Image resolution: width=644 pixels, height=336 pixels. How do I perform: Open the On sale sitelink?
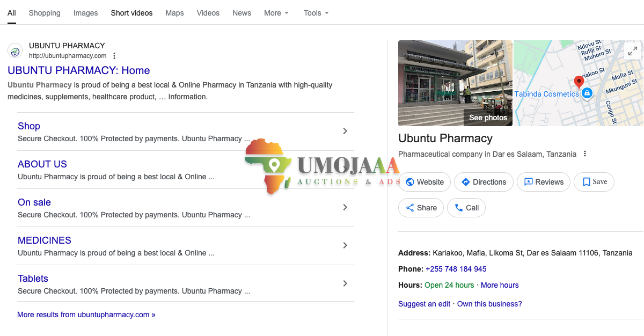[x=34, y=202]
